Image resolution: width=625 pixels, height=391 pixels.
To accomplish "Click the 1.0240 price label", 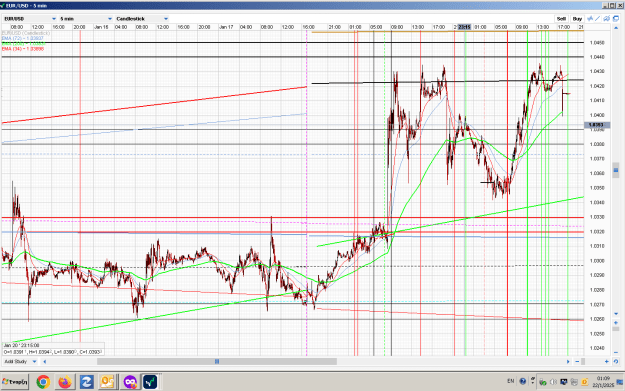I will click(597, 348).
